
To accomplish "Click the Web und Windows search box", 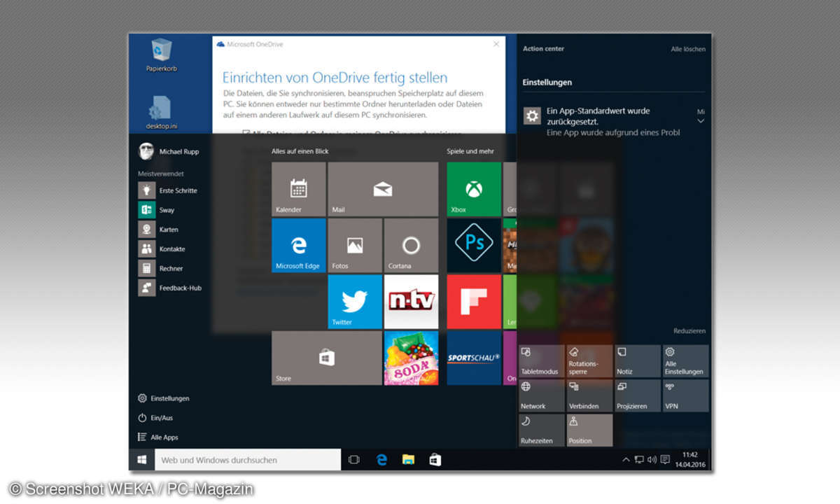I will pyautogui.click(x=248, y=460).
